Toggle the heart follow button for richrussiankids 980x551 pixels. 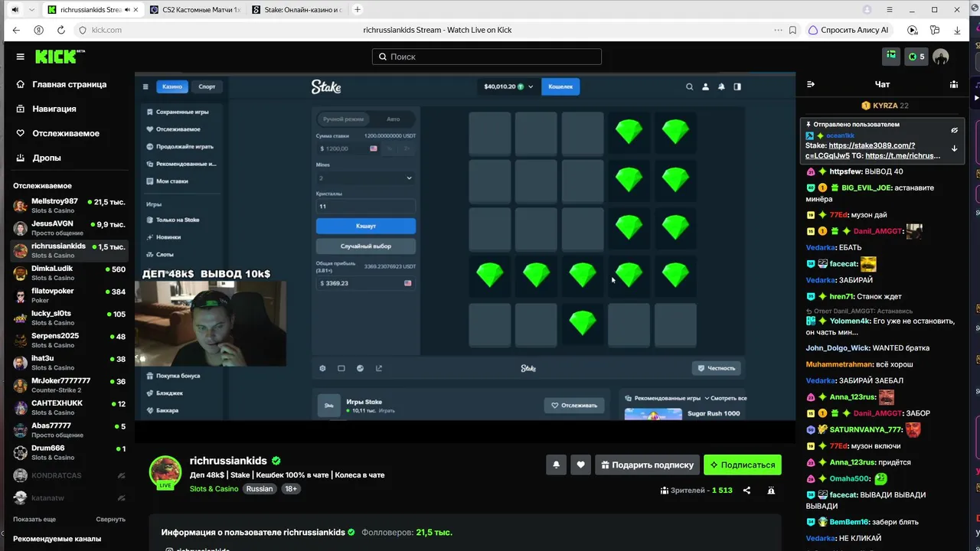(580, 465)
